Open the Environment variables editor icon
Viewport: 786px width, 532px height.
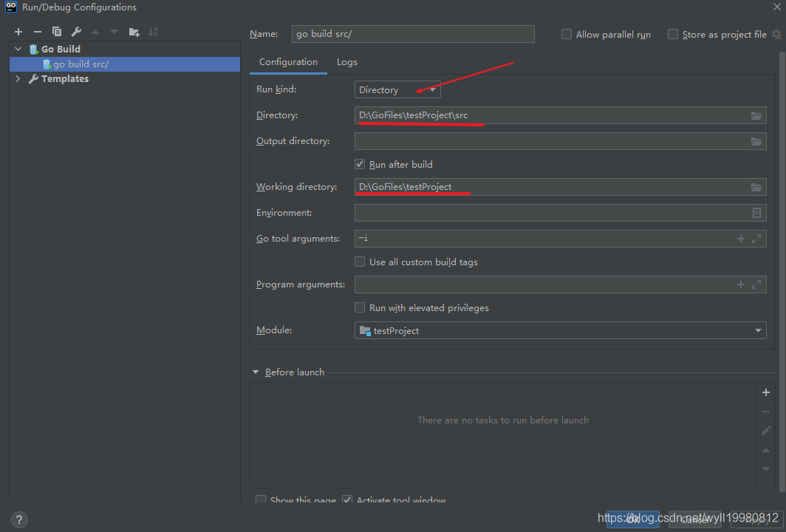756,213
